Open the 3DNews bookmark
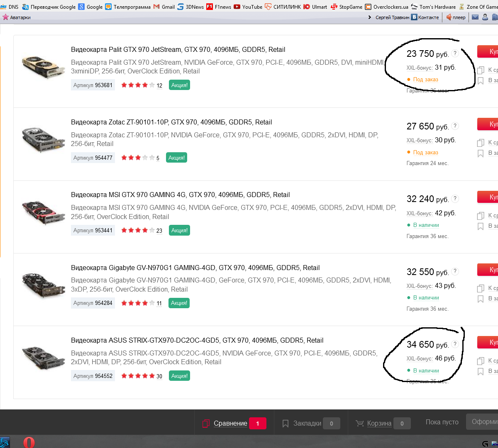498x448 pixels. (190, 7)
